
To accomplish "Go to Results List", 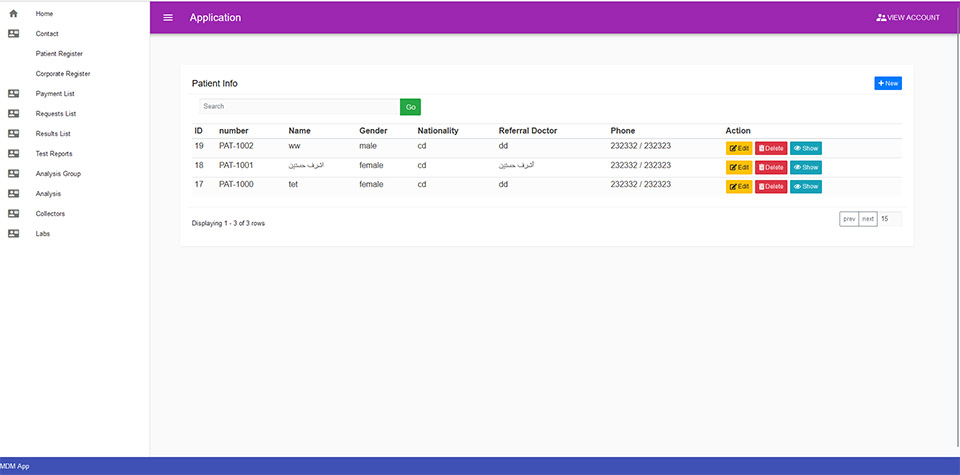I will (x=53, y=133).
